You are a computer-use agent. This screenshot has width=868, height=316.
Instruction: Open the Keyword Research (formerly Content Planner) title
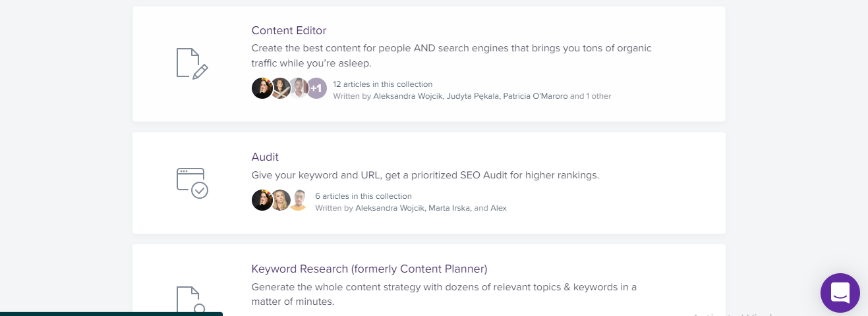pyautogui.click(x=369, y=269)
